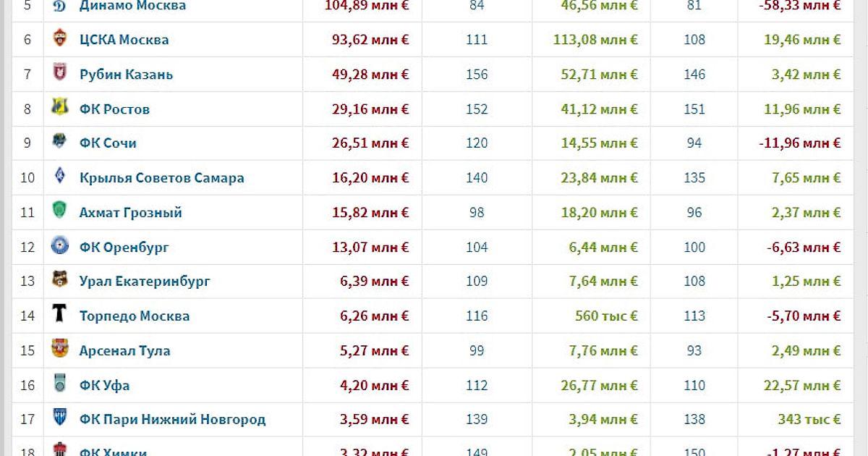
Task: Open the ЦСКА Москва club link
Action: 124,39
